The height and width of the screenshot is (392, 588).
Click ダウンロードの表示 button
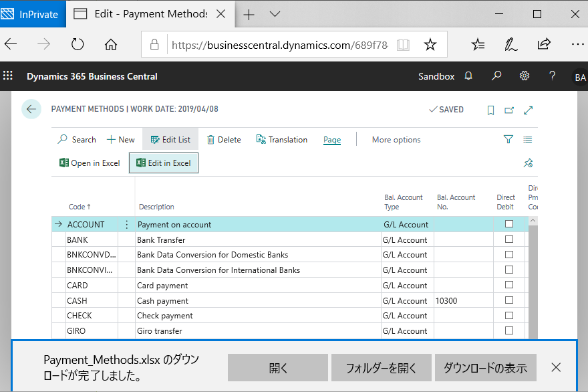(486, 368)
